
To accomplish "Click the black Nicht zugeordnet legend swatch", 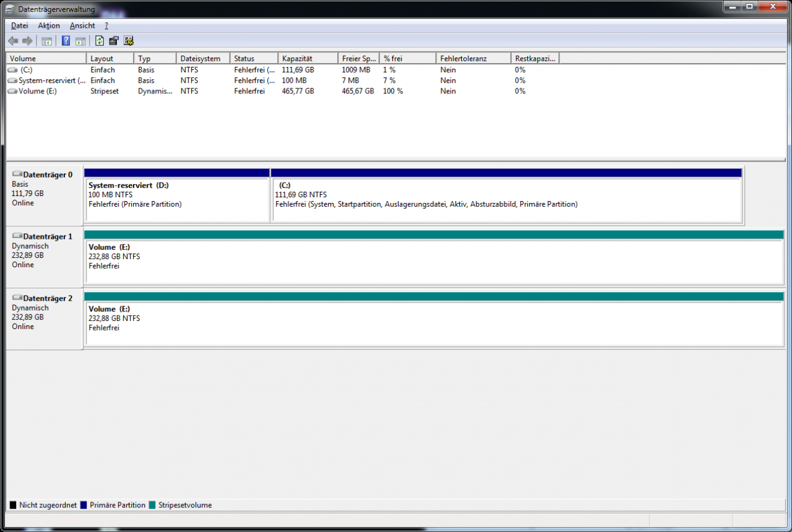I will click(13, 505).
